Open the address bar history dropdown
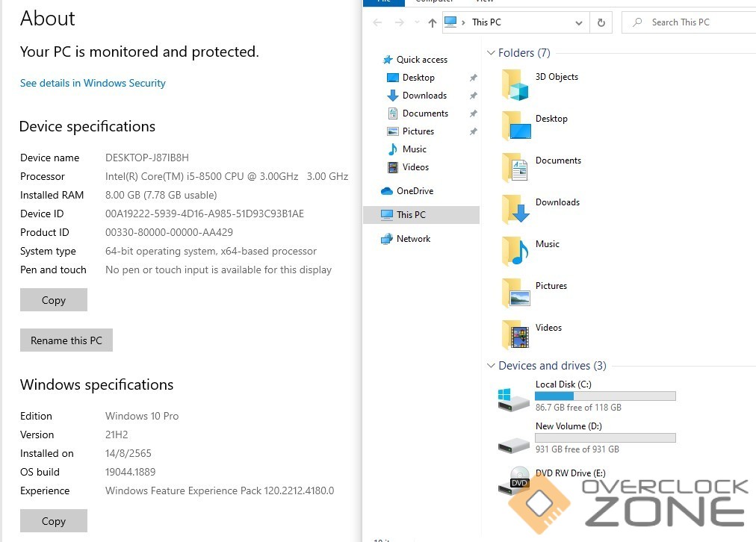Viewport: 756px width, 542px height. pos(578,22)
